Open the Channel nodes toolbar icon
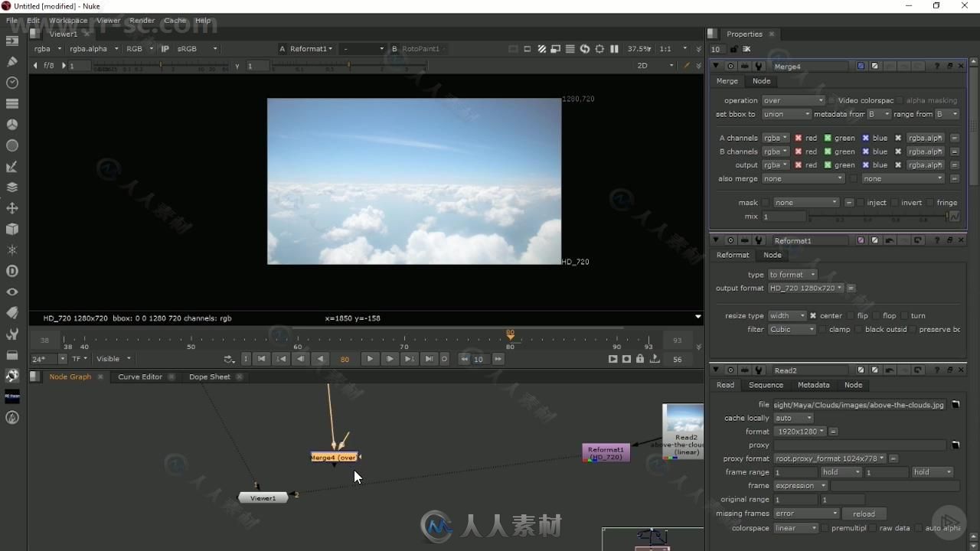Screen dimensions: 980x551 (12, 103)
